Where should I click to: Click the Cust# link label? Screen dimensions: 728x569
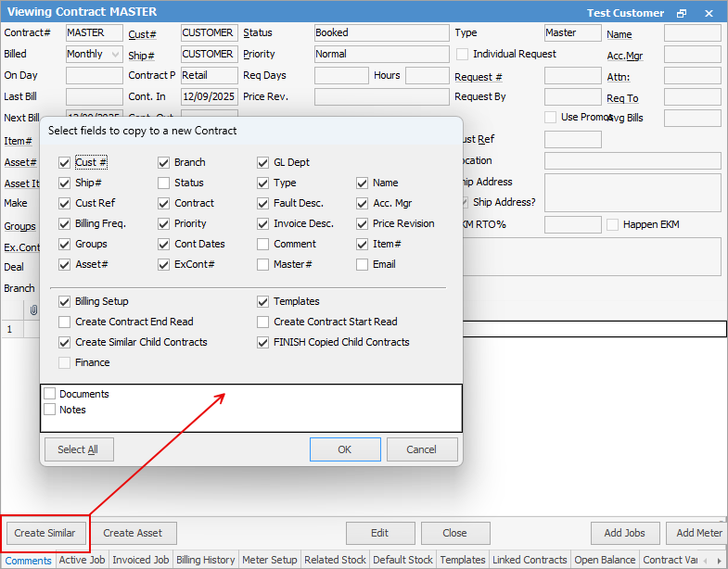[x=142, y=34]
